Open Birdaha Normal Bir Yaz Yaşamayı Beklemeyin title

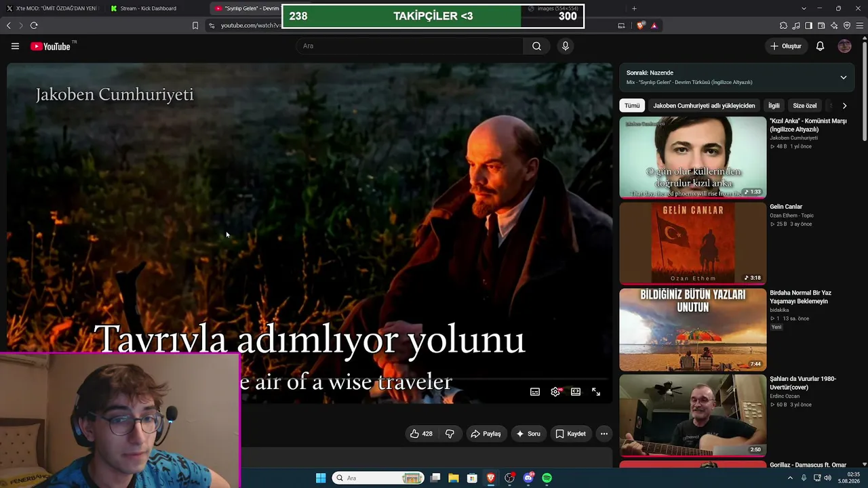[x=800, y=297]
